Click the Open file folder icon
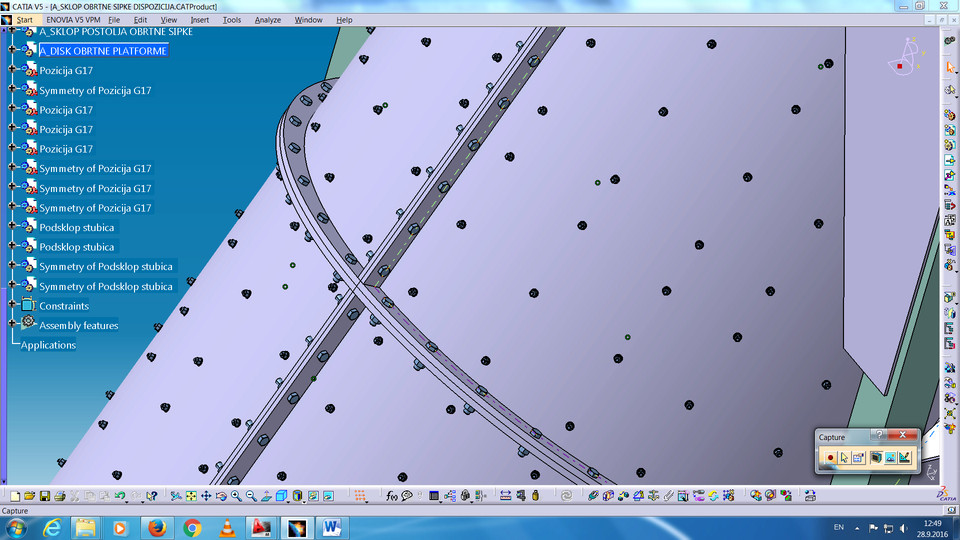960x540 pixels. click(x=29, y=496)
